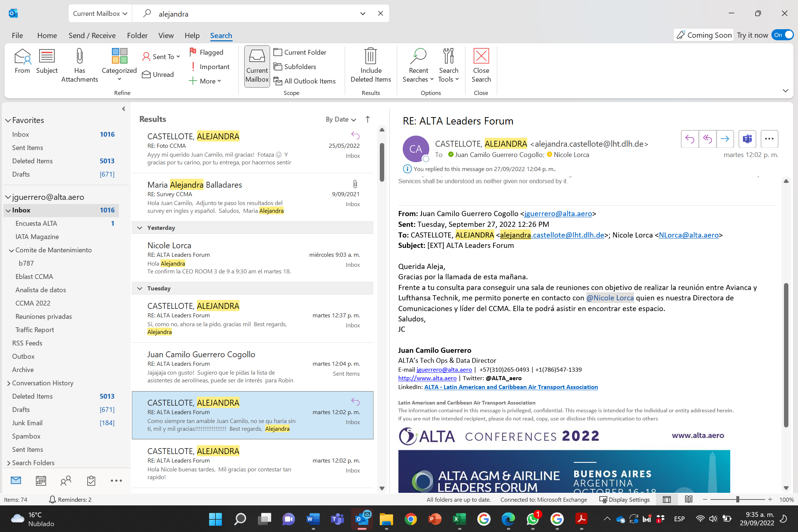Switch to the Home tab
The height and width of the screenshot is (532, 798).
[x=47, y=35]
